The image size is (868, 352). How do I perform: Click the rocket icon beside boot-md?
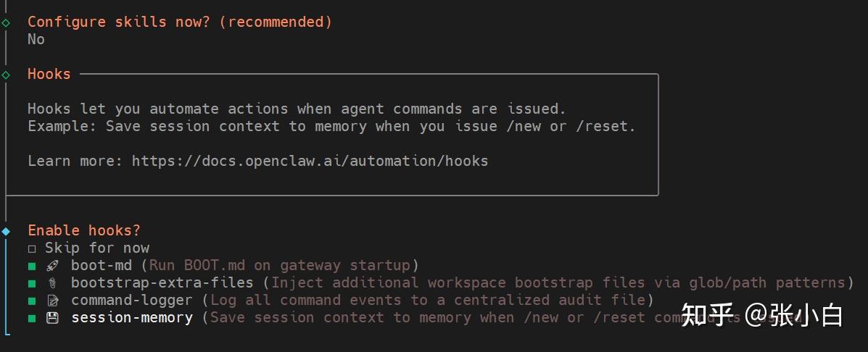[x=52, y=266]
